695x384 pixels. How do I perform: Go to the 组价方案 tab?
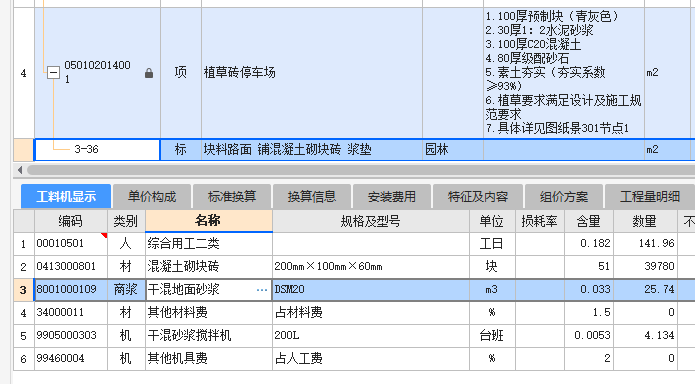pyautogui.click(x=564, y=196)
